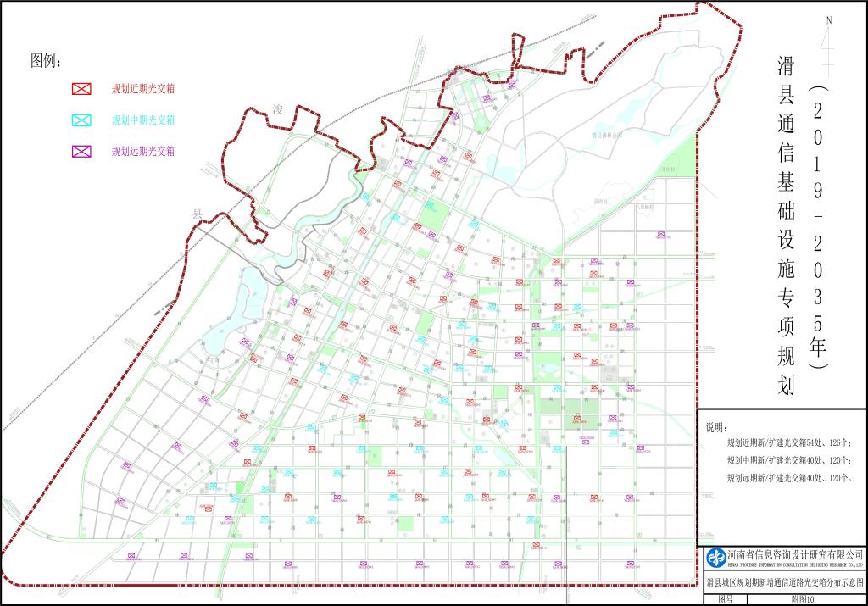
Task: Click the purple 规划远期光交箱 legend symbol
Action: tap(81, 151)
